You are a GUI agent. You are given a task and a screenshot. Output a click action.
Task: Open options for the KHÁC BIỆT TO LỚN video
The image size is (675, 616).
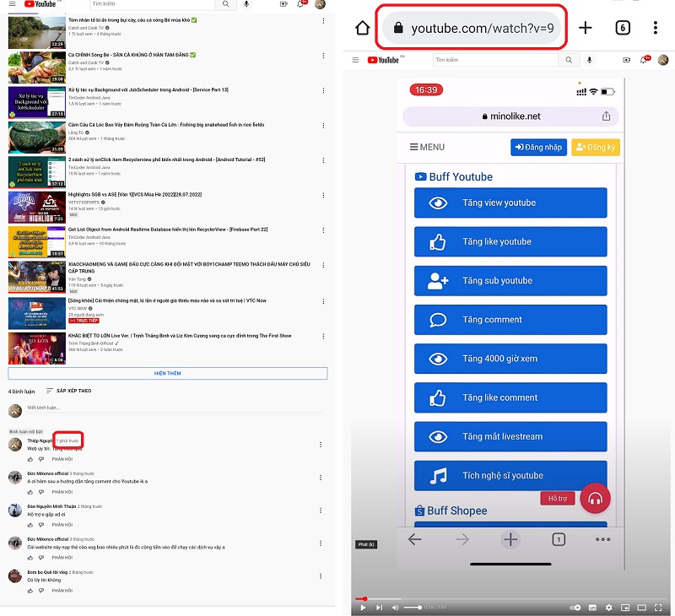(x=323, y=336)
